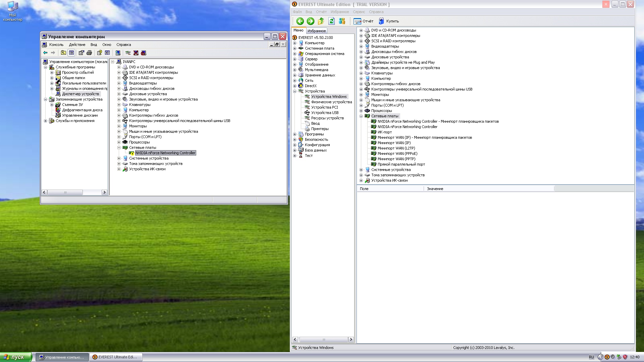Image resolution: width=644 pixels, height=362 pixels.
Task: Click the Disable device icon
Action: (144, 53)
